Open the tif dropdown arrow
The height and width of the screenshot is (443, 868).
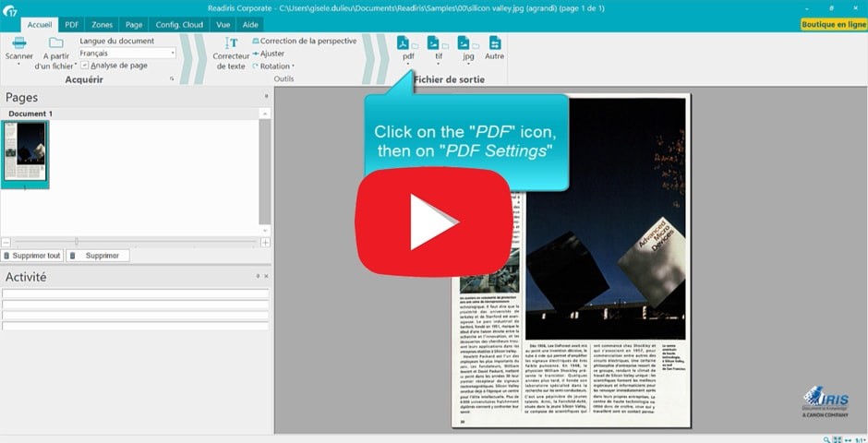click(x=439, y=65)
